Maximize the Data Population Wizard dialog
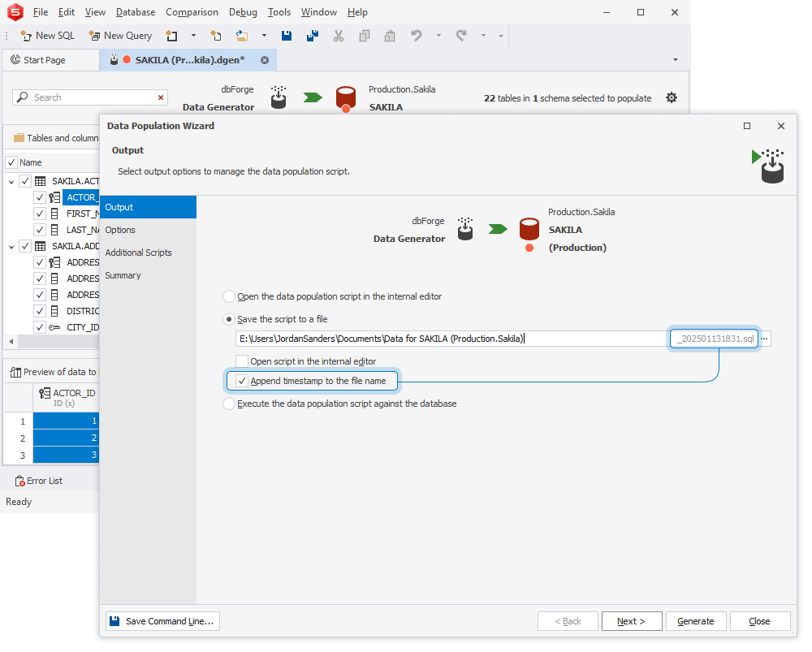This screenshot has width=812, height=652. point(747,126)
